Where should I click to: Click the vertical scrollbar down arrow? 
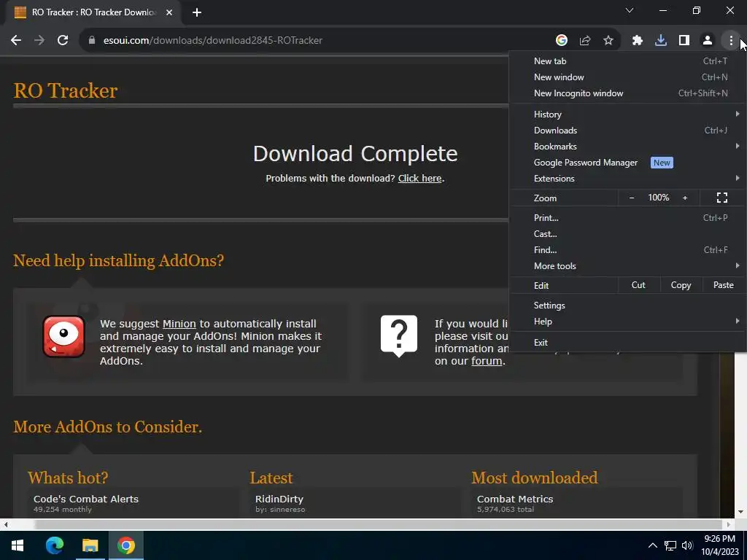pyautogui.click(x=740, y=513)
